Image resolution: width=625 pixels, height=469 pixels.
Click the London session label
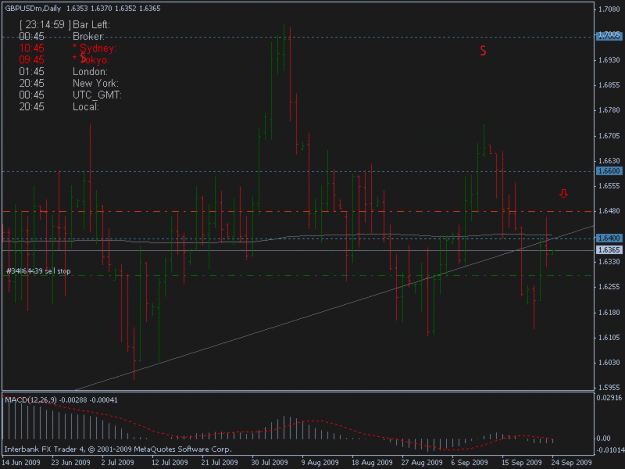90,72
